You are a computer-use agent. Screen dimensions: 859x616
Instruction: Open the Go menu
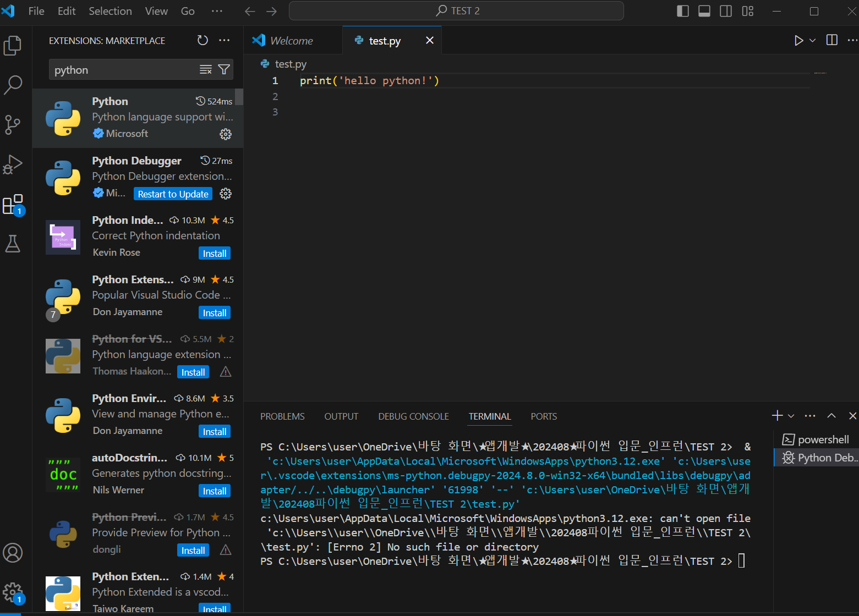[188, 11]
